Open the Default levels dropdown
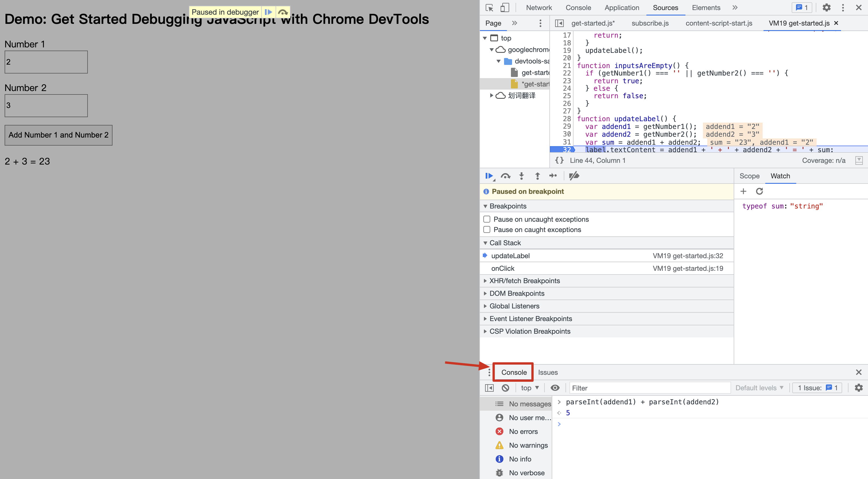Viewport: 868px width, 479px height. (x=759, y=388)
